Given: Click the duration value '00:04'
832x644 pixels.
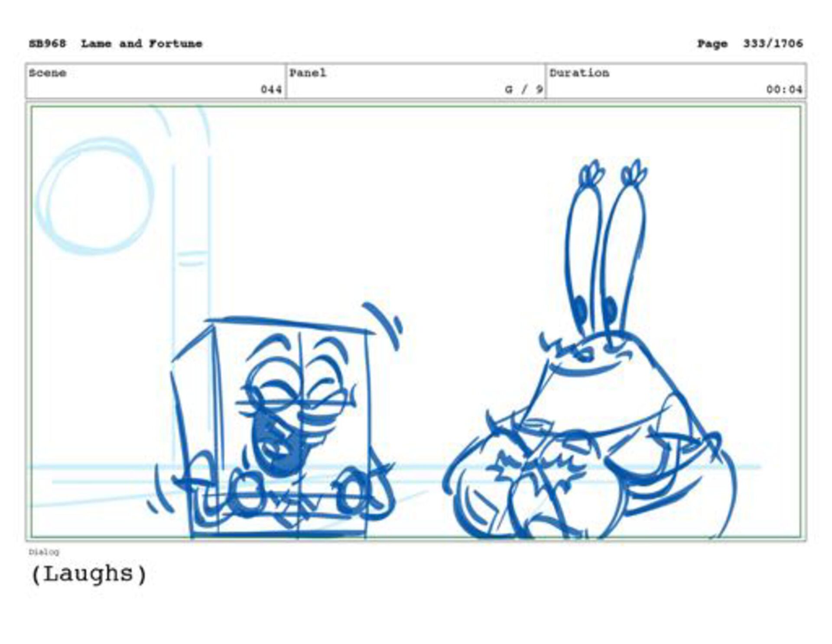Looking at the screenshot, I should [x=784, y=90].
